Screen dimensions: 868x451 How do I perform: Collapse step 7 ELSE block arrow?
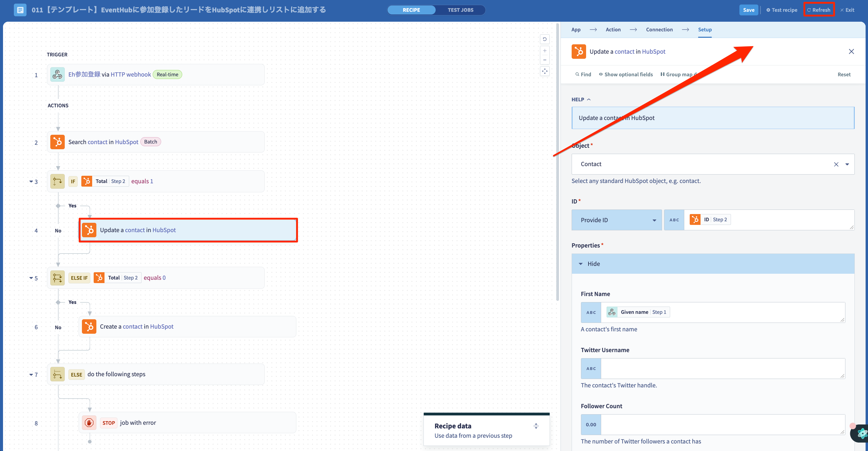(x=31, y=374)
